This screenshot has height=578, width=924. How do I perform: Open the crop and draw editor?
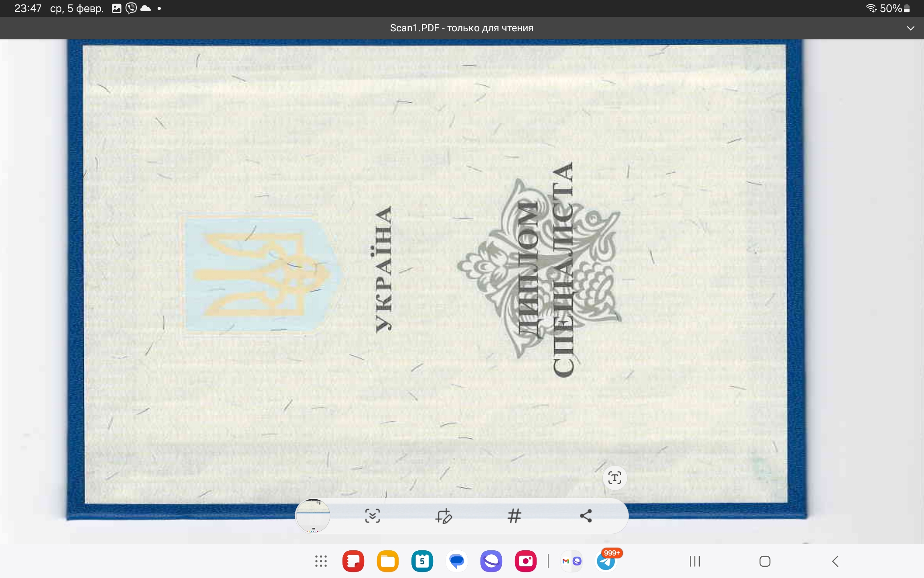[x=444, y=516]
